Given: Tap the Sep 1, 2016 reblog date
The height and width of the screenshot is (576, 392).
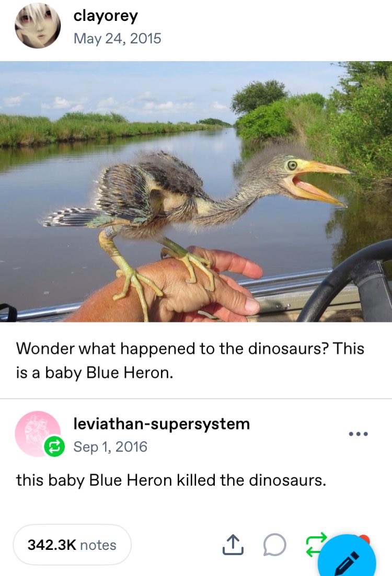Looking at the screenshot, I should tap(110, 447).
